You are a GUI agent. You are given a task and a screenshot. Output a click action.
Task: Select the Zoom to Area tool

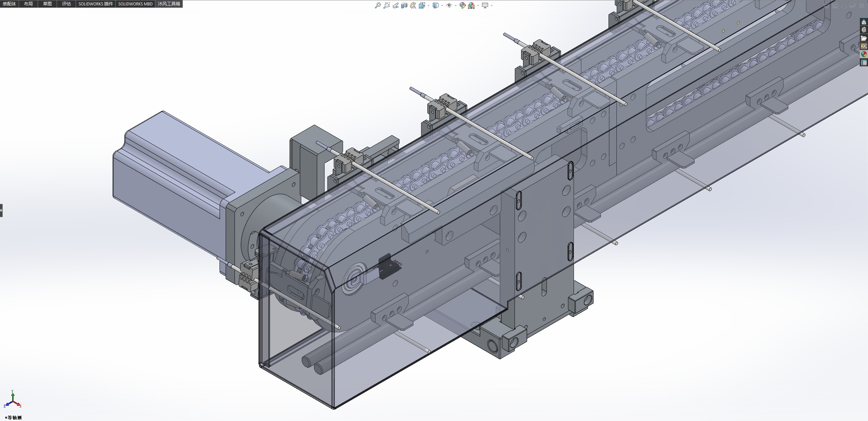386,5
